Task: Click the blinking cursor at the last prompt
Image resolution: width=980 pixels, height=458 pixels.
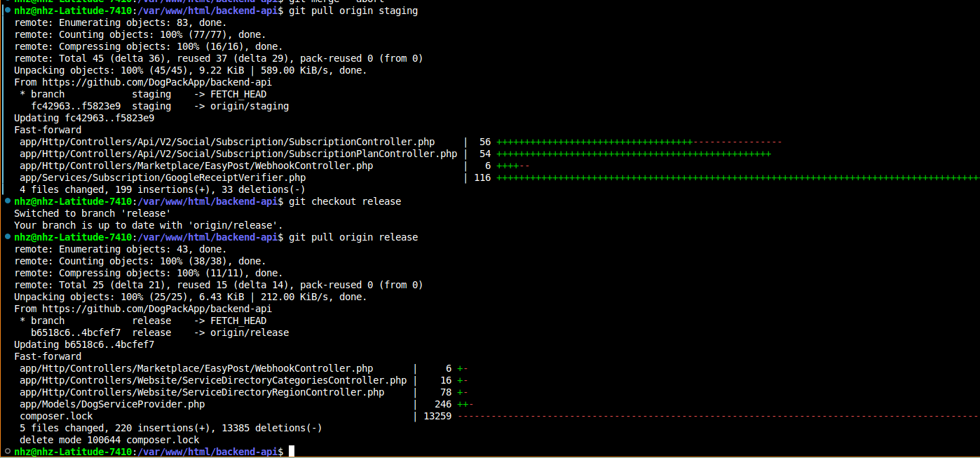Action: 292,452
